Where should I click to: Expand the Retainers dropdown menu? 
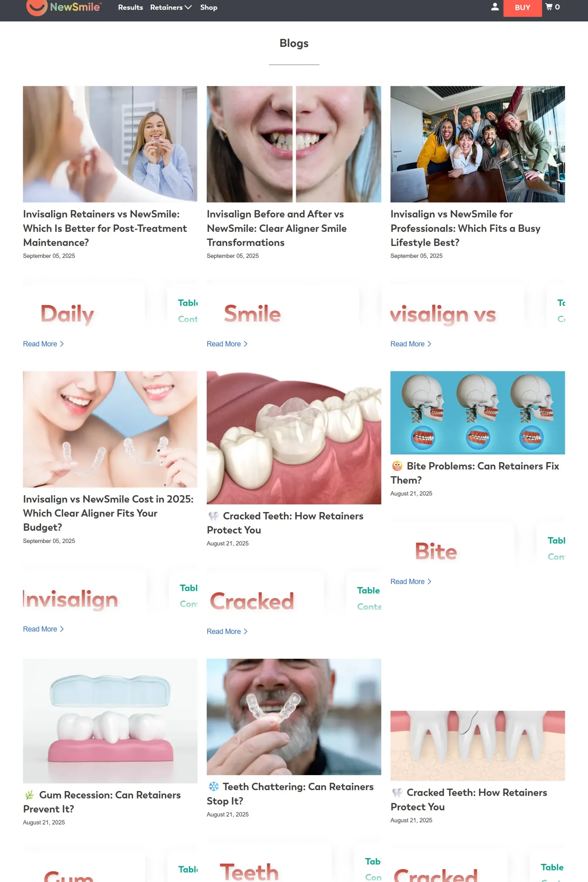pos(171,8)
